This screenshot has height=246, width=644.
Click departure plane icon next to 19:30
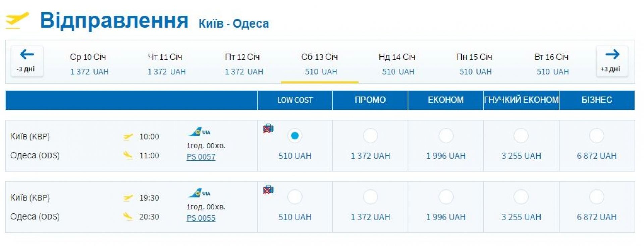tap(128, 198)
